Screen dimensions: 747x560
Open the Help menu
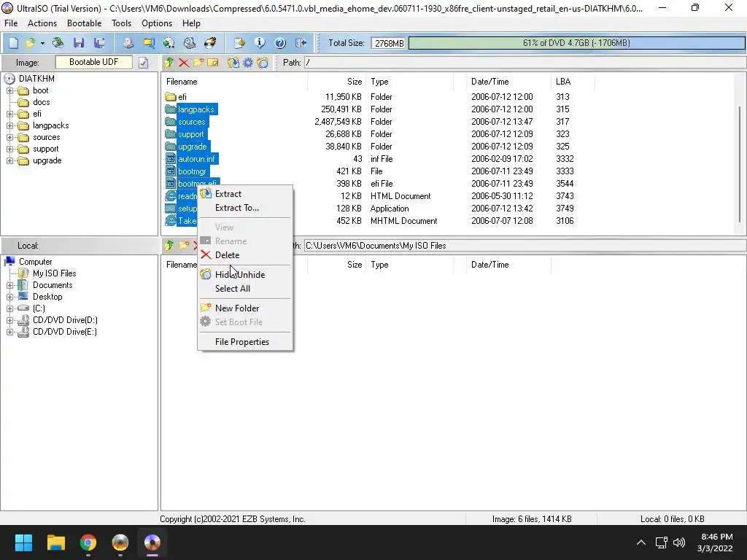click(191, 23)
